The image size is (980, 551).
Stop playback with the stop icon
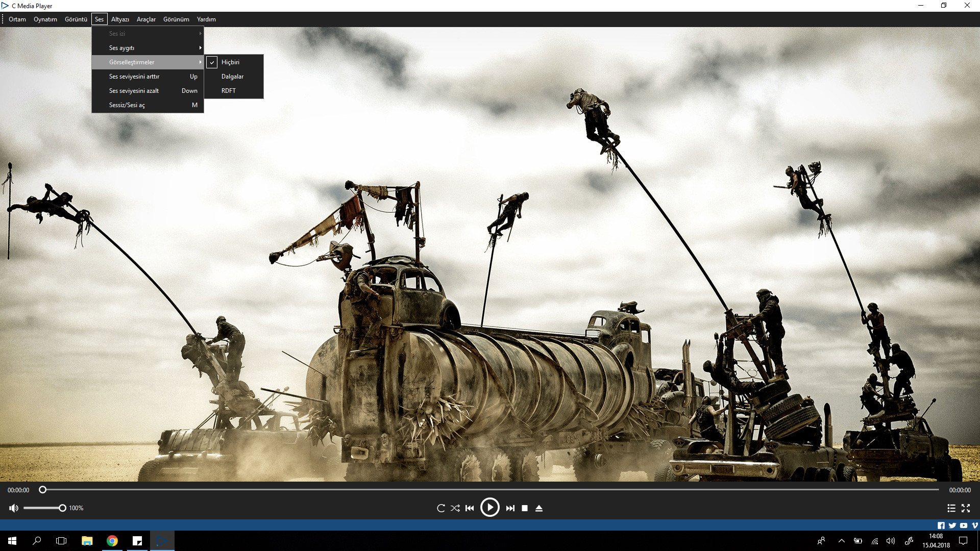pos(525,508)
